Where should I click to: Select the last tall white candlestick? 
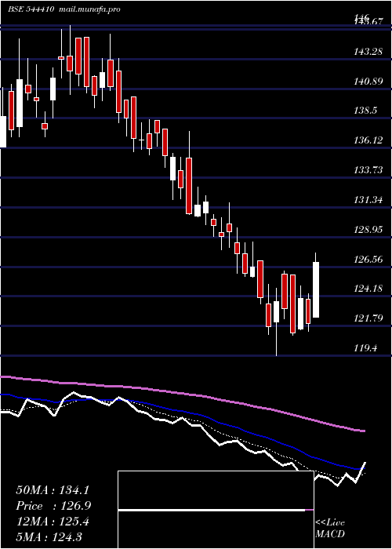pyautogui.click(x=316, y=289)
